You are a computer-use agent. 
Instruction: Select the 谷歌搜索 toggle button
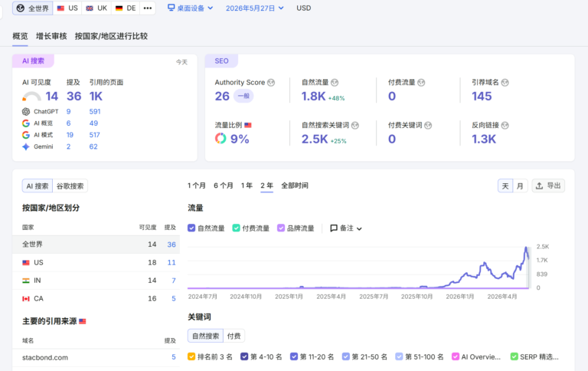(x=70, y=185)
